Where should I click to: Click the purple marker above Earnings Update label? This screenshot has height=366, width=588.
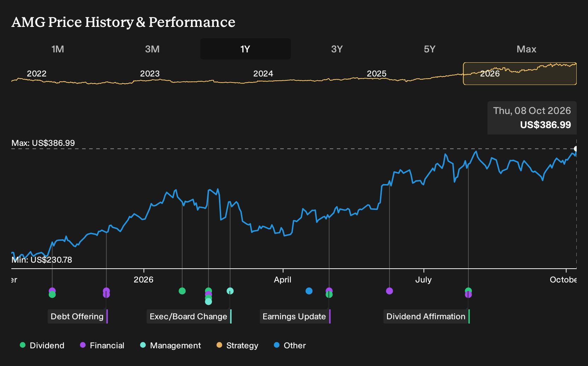coord(329,290)
